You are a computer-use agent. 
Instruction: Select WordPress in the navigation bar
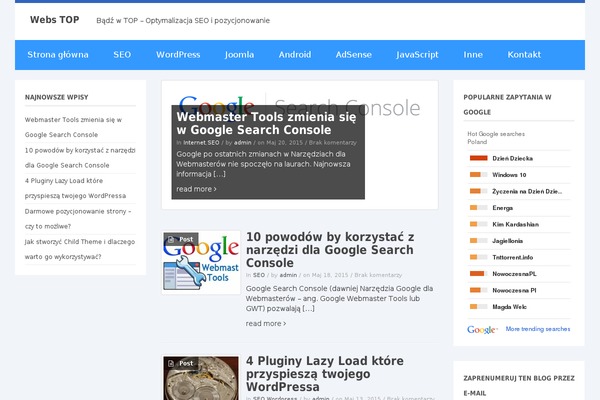point(178,55)
